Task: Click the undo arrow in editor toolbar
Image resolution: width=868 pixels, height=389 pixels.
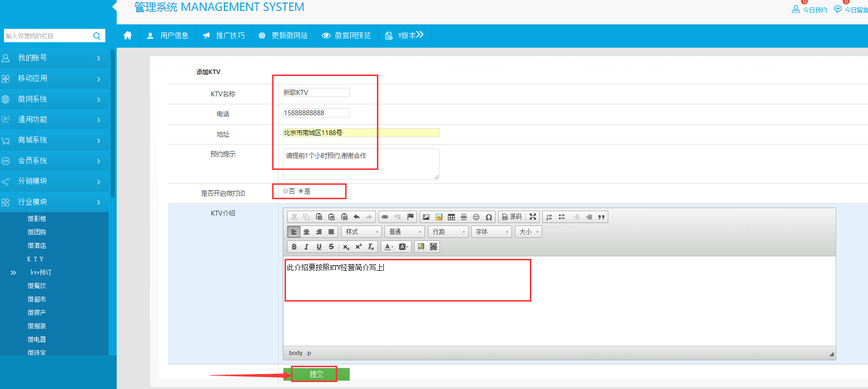Action: point(357,217)
